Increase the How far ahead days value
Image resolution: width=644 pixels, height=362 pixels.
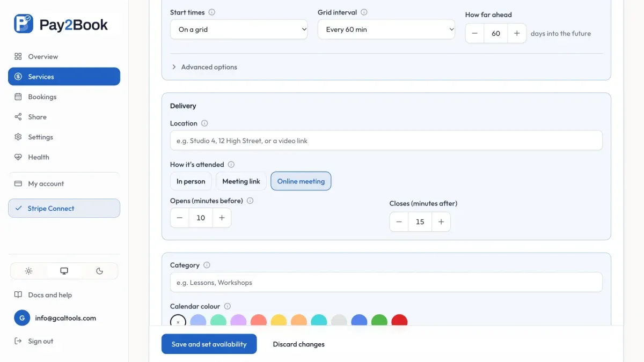pos(517,33)
